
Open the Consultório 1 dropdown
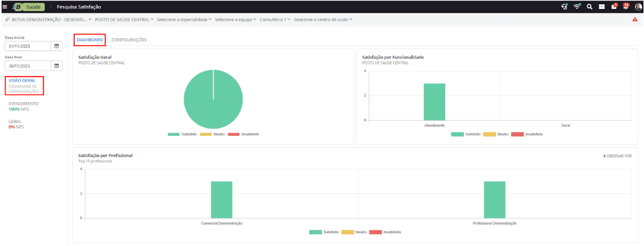click(275, 20)
